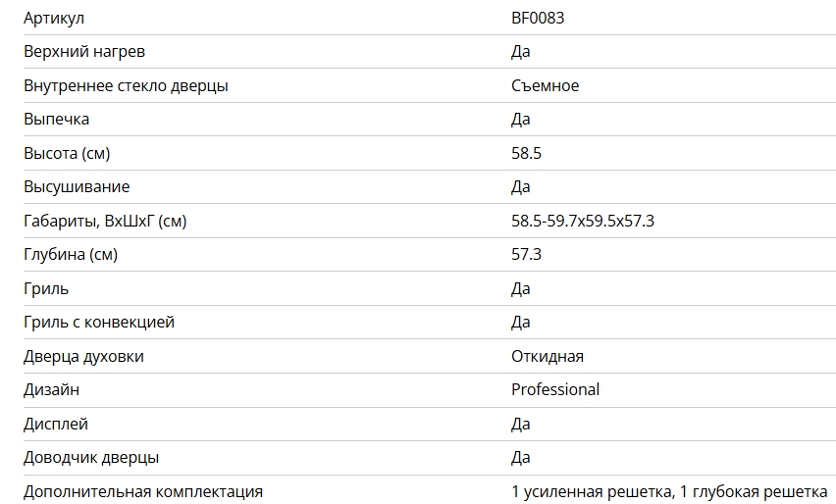The width and height of the screenshot is (836, 504).
Task: Click the article number BF0083
Action: coord(537,18)
